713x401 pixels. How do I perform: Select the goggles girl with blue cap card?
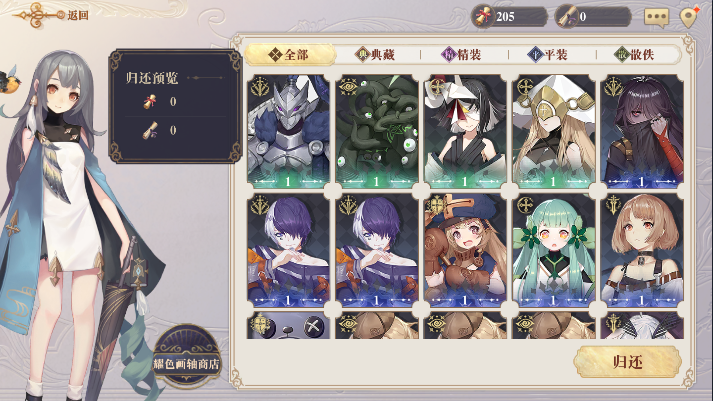click(x=465, y=250)
